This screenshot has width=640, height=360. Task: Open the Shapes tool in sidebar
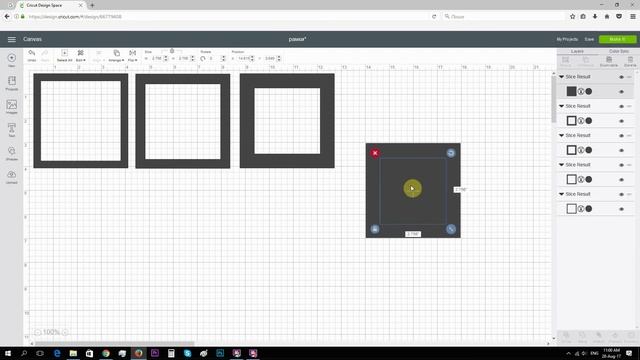pos(11,153)
